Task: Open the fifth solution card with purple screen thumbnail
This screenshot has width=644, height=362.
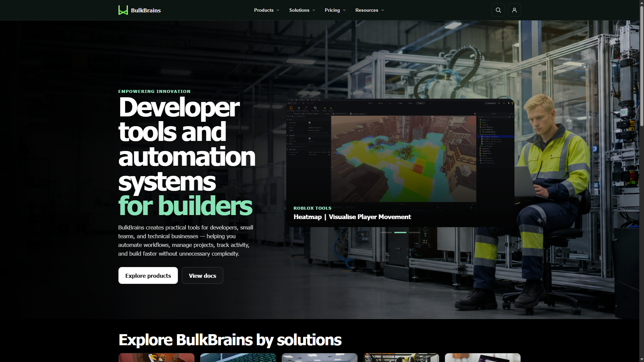Action: 483,358
